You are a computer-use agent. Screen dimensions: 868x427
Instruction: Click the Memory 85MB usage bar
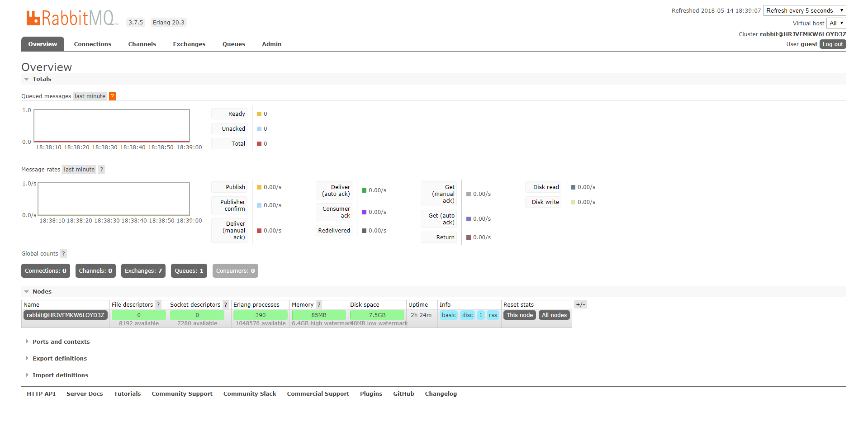tap(319, 315)
